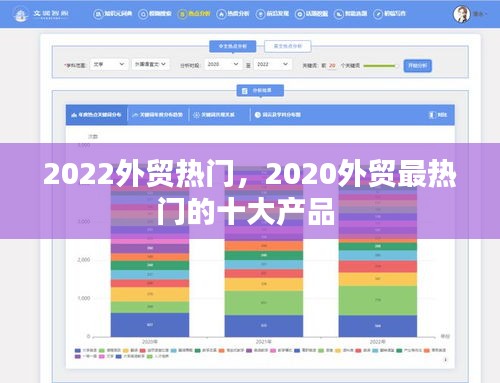The width and height of the screenshot is (500, 383).
Task: Select the 关键词共现关系 chart tab
Action: (219, 115)
